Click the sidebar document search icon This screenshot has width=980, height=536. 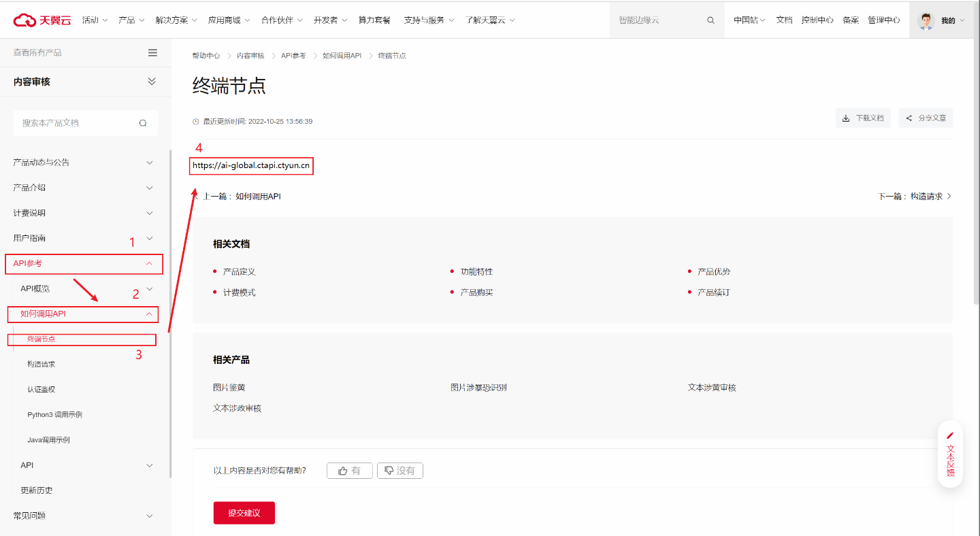(x=143, y=123)
